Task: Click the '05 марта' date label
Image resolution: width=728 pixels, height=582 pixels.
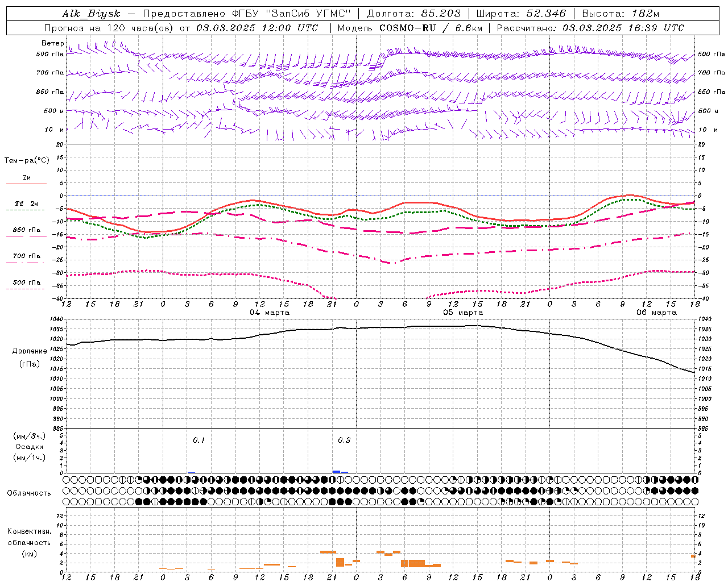Action: (x=463, y=313)
